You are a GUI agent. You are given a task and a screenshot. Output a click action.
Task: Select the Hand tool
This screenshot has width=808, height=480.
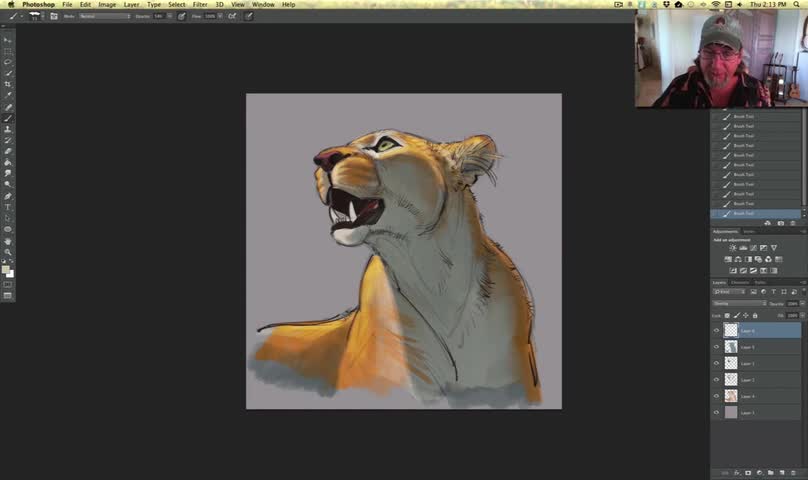(x=8, y=241)
